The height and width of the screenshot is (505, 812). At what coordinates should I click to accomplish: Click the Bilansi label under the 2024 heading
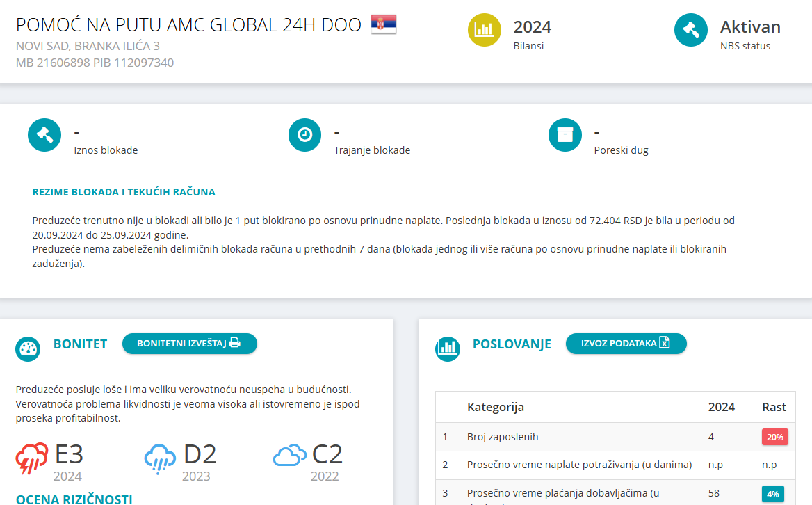529,46
